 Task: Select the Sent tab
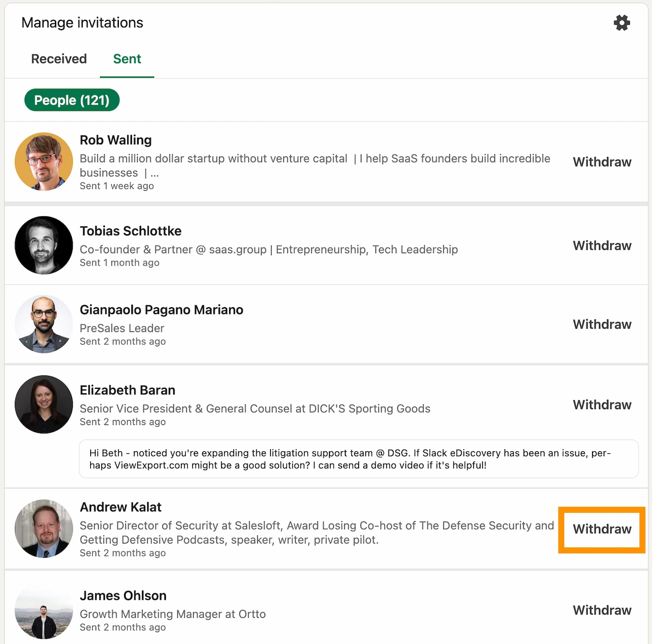click(127, 58)
